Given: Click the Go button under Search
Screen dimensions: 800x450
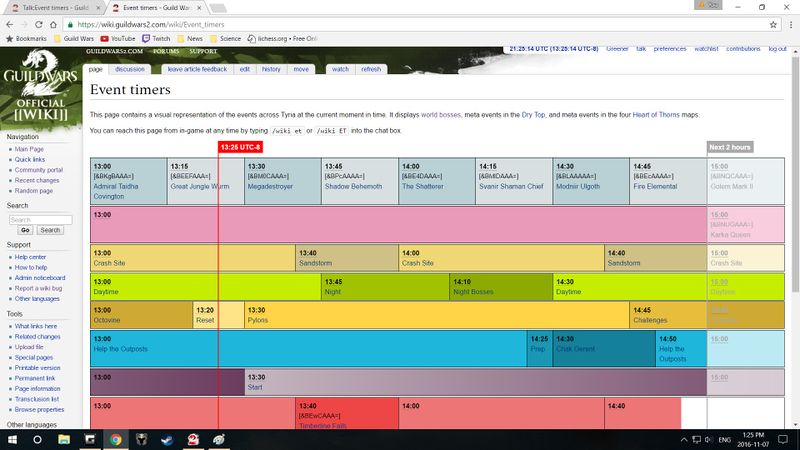Looking at the screenshot, I should point(25,230).
